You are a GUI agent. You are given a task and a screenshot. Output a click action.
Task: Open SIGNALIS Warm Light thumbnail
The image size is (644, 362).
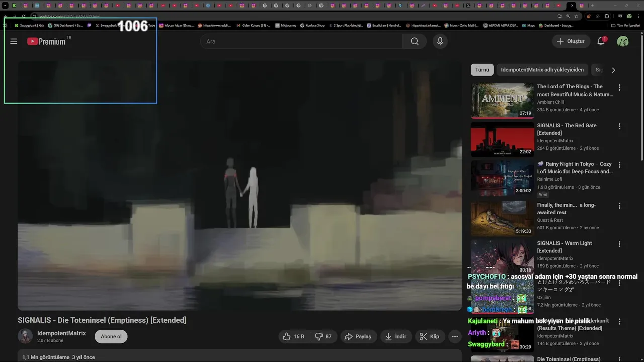[x=503, y=257]
